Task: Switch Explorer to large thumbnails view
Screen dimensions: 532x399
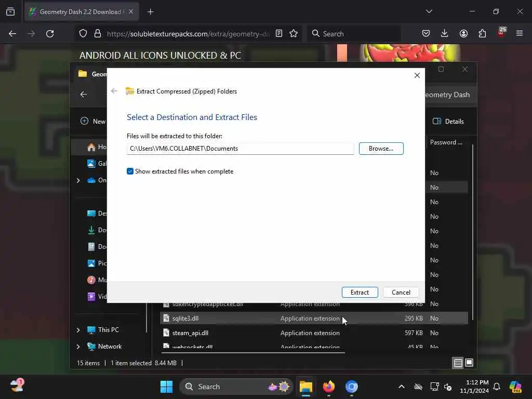Action: tap(469, 363)
